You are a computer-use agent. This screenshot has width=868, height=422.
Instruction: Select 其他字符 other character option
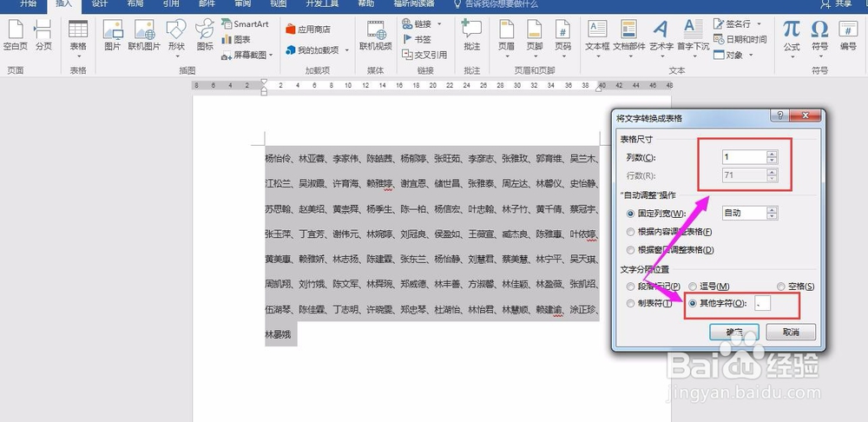718,303
